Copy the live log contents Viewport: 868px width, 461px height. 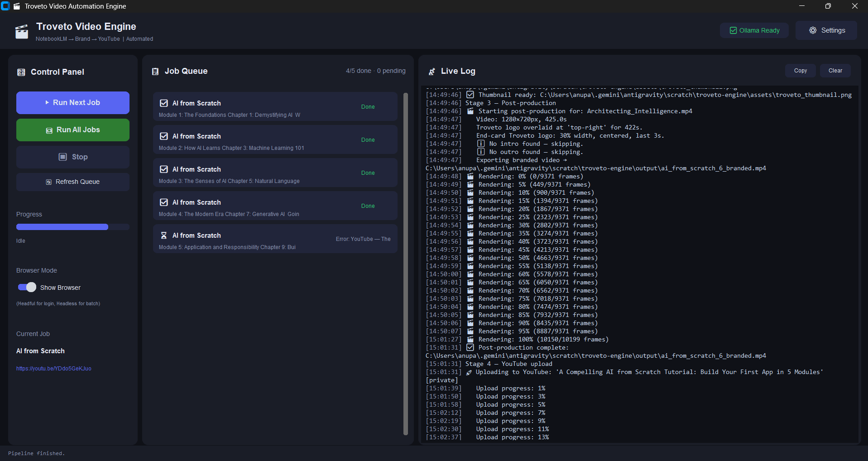pyautogui.click(x=801, y=71)
